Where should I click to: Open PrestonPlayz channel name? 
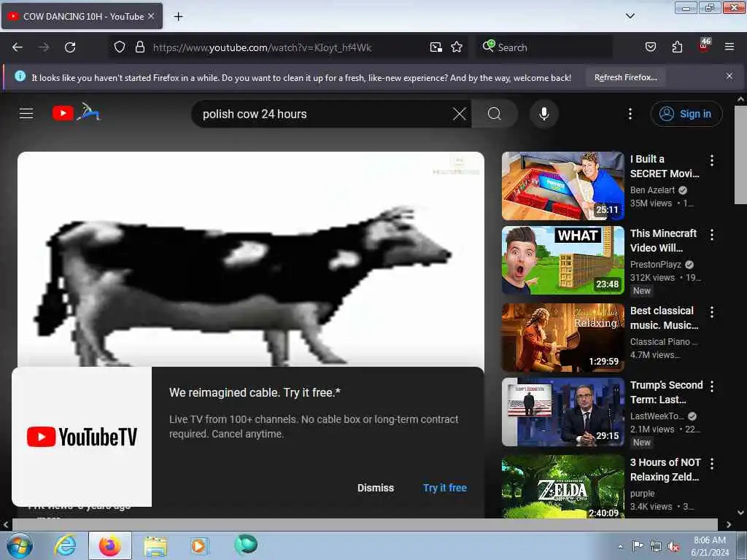pos(656,264)
